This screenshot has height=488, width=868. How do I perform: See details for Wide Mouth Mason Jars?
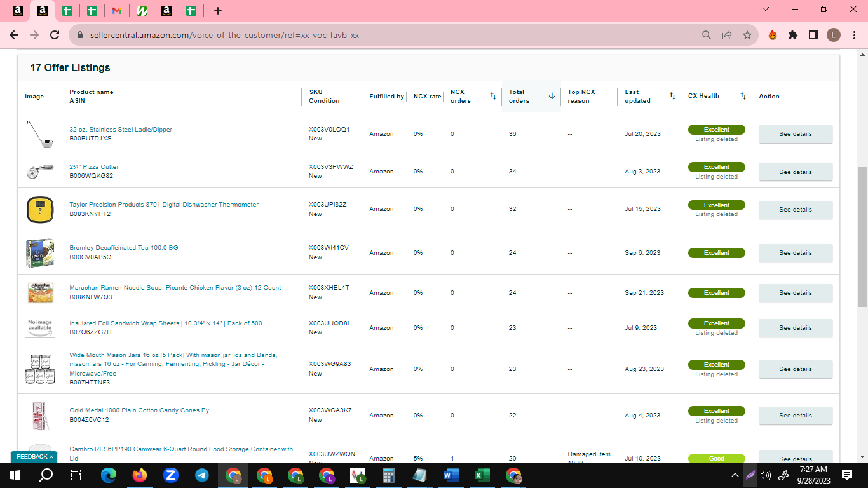coord(796,369)
